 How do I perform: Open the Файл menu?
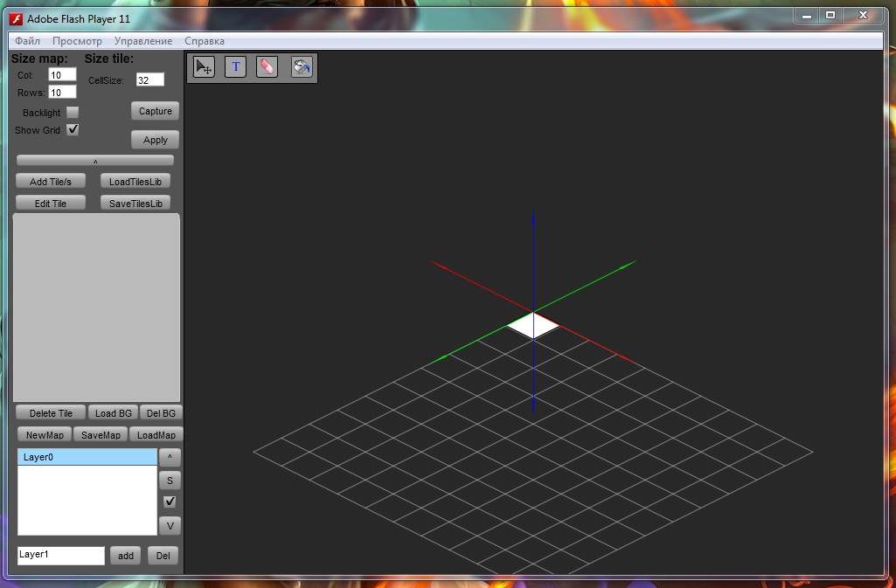click(x=27, y=41)
